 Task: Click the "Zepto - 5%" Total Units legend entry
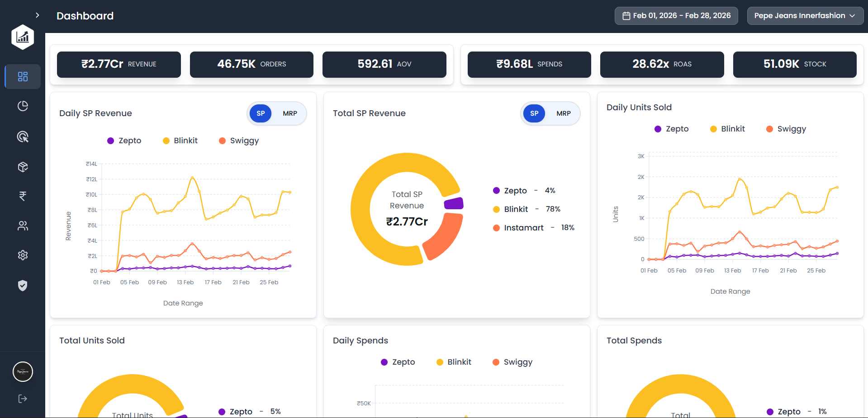[250, 412]
